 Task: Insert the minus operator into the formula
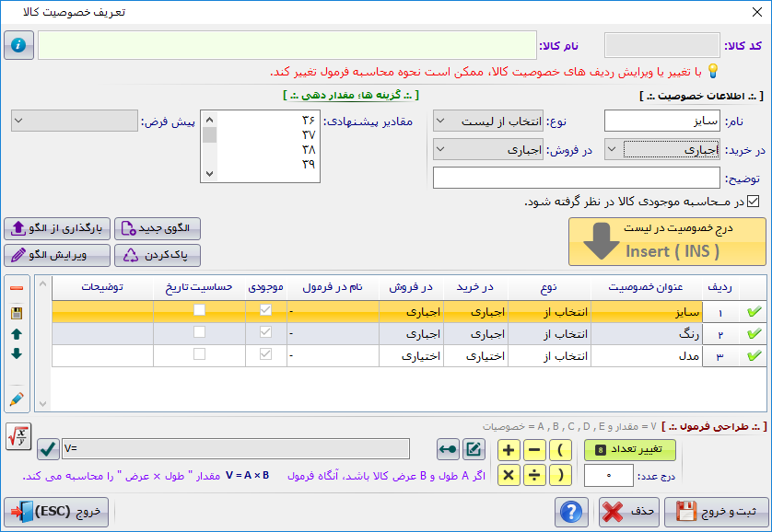(534, 449)
